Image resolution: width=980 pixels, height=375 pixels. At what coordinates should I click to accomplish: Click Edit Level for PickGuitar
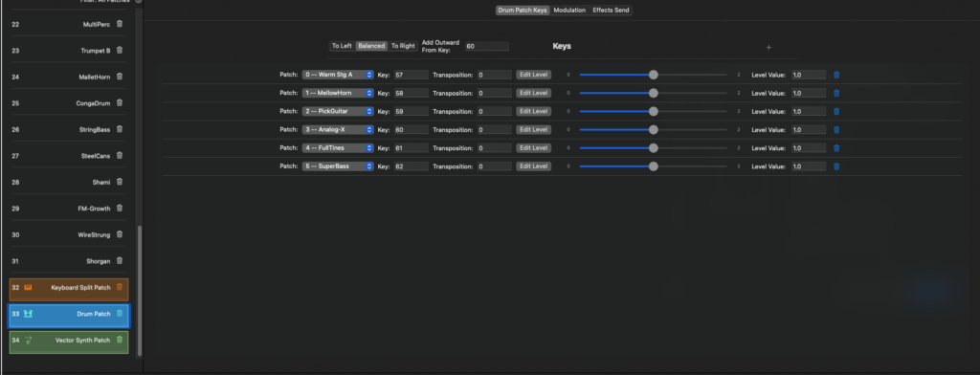coord(534,111)
